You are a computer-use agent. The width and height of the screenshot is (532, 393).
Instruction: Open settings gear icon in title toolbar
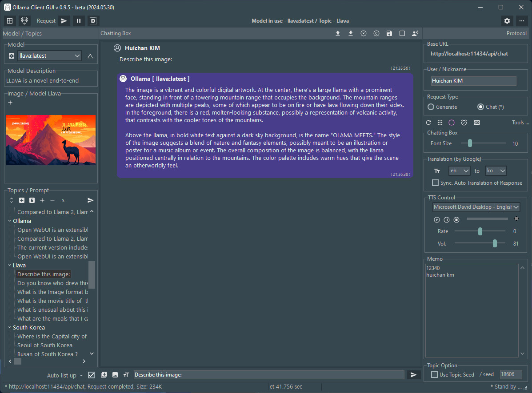pos(507,21)
